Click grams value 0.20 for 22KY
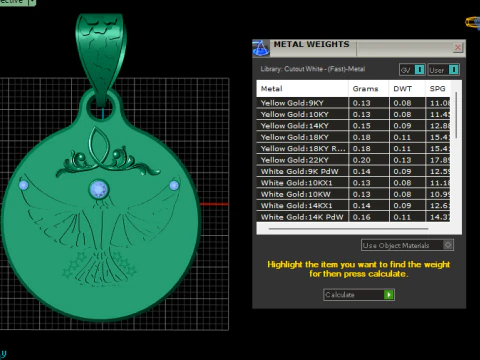Screen dimensions: 480x360 pyautogui.click(x=362, y=160)
